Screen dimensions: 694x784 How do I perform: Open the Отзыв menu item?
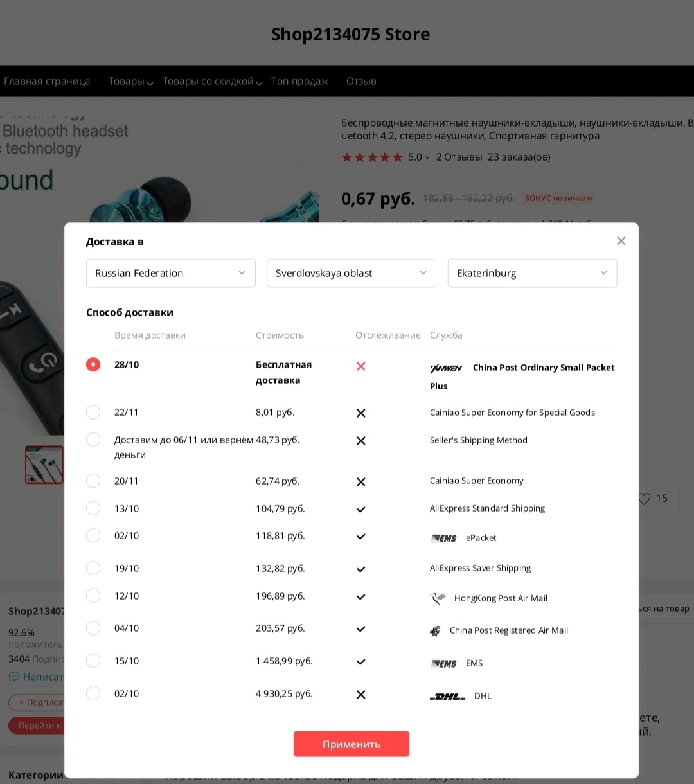click(361, 81)
